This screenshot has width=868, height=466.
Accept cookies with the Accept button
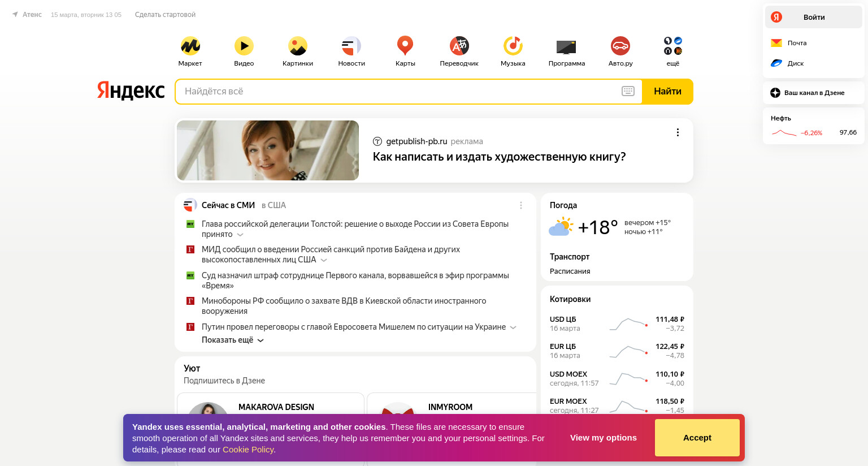tap(697, 438)
